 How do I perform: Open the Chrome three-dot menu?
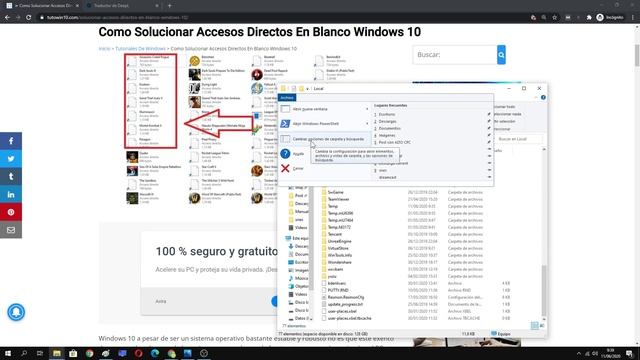pos(633,18)
